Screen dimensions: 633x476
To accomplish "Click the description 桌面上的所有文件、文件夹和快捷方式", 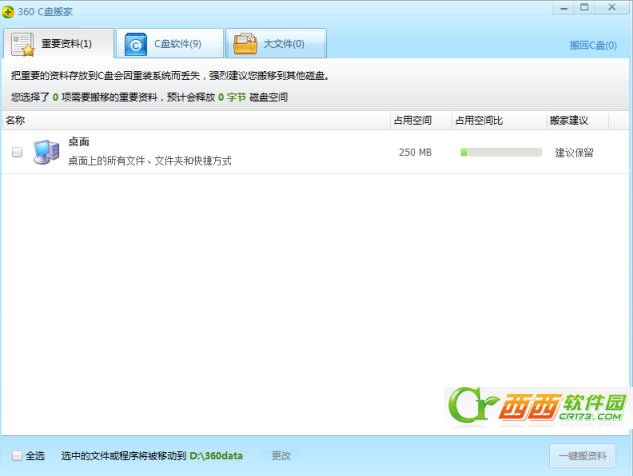I will pos(150,161).
